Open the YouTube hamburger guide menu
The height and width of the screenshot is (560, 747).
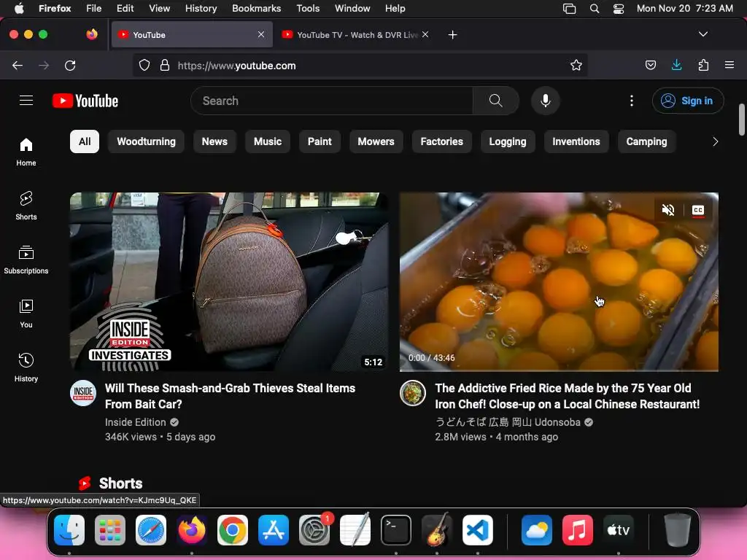coord(26,101)
